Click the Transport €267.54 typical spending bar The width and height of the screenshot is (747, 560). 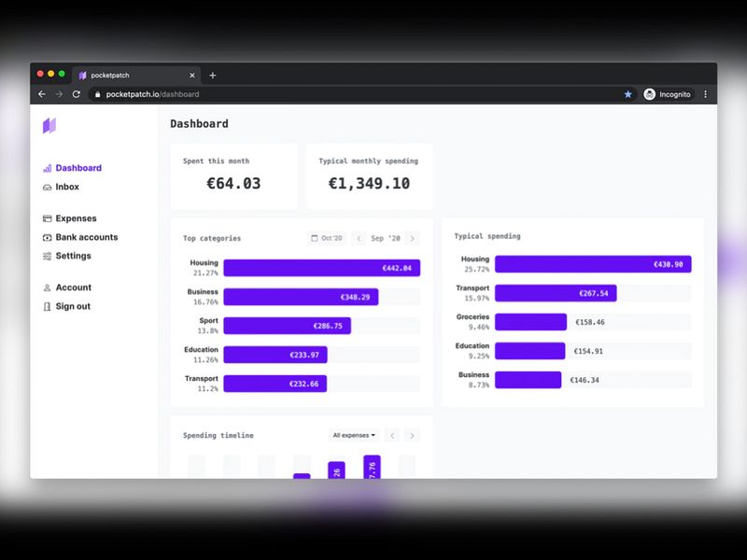coord(556,293)
